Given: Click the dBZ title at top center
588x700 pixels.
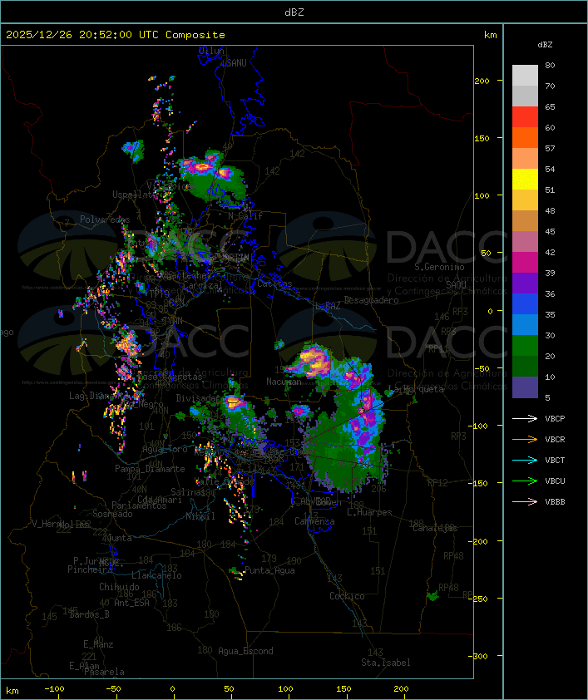Looking at the screenshot, I should (294, 12).
